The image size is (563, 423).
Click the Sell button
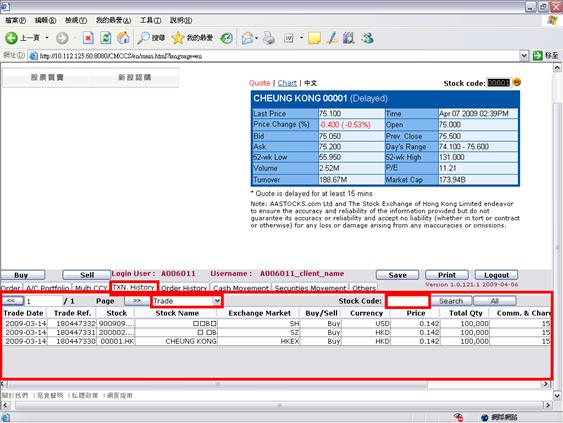(87, 275)
